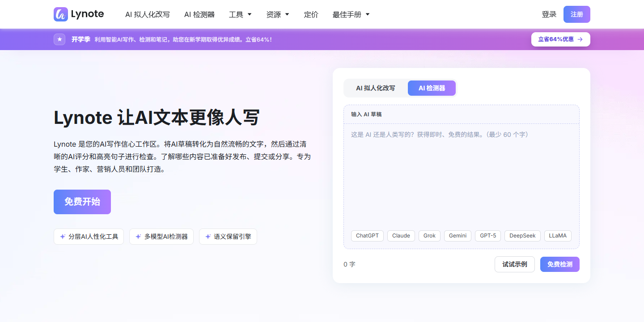Image resolution: width=644 pixels, height=322 pixels.
Task: Click the 多模型AI检测器 feature chip
Action: click(x=161, y=237)
